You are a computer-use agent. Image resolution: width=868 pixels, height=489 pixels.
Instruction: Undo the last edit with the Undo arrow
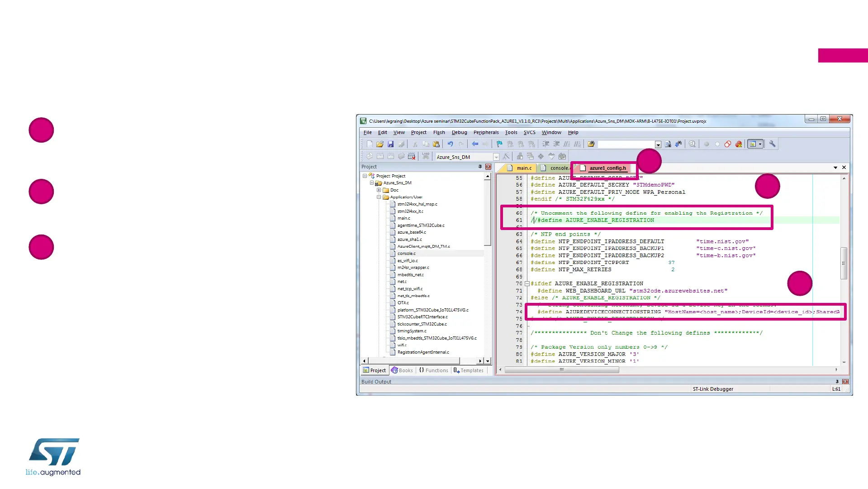[450, 144]
